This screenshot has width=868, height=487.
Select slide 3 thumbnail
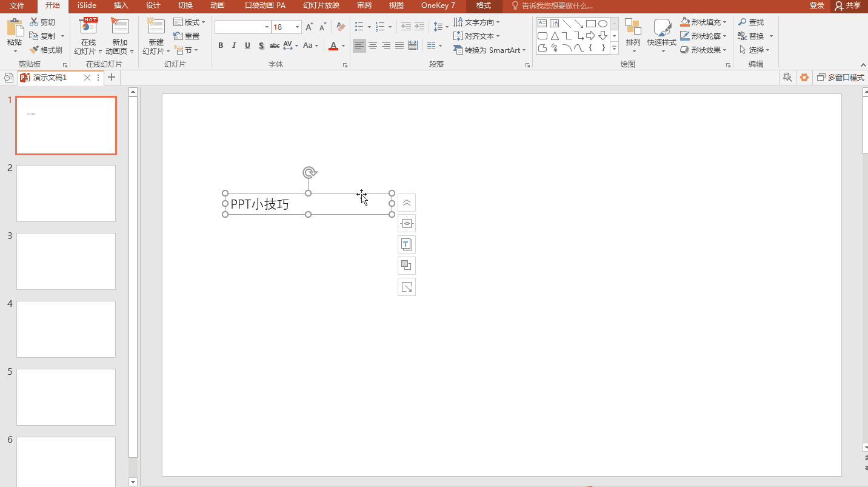[66, 261]
